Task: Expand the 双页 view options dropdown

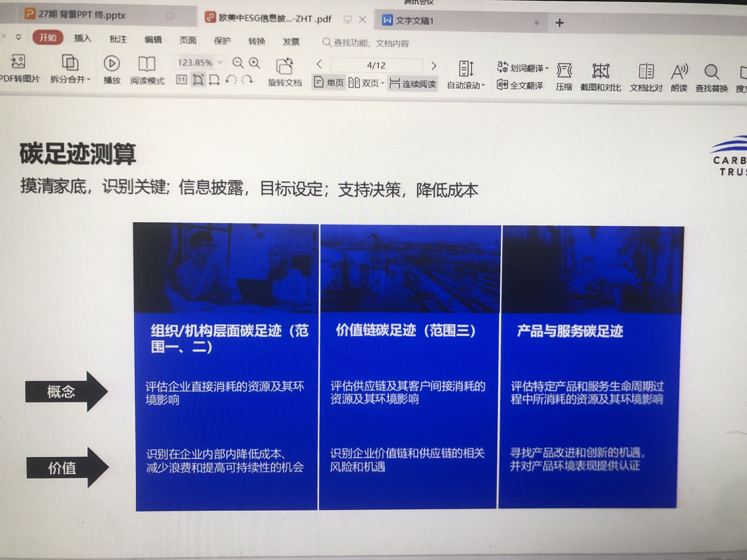Action: pyautogui.click(x=383, y=82)
